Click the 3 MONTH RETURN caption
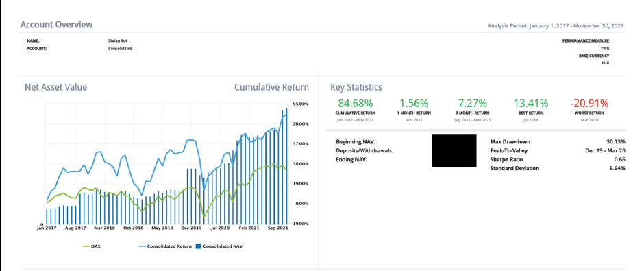The image size is (644, 271). [473, 113]
